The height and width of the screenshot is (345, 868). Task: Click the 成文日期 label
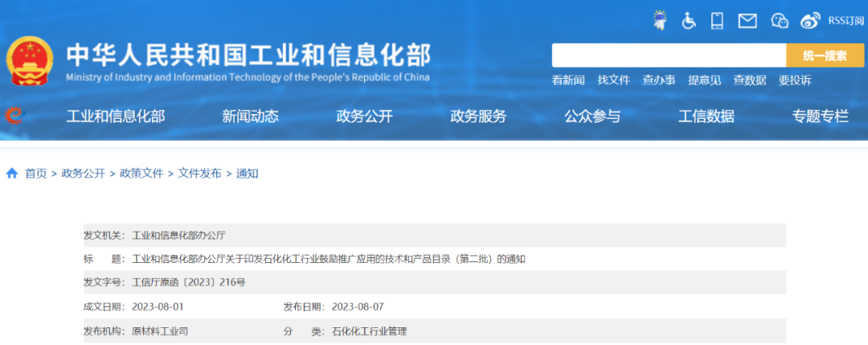[104, 306]
